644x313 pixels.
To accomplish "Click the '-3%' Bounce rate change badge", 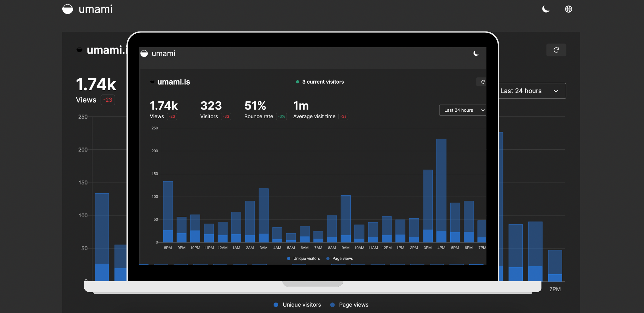I will click(281, 116).
